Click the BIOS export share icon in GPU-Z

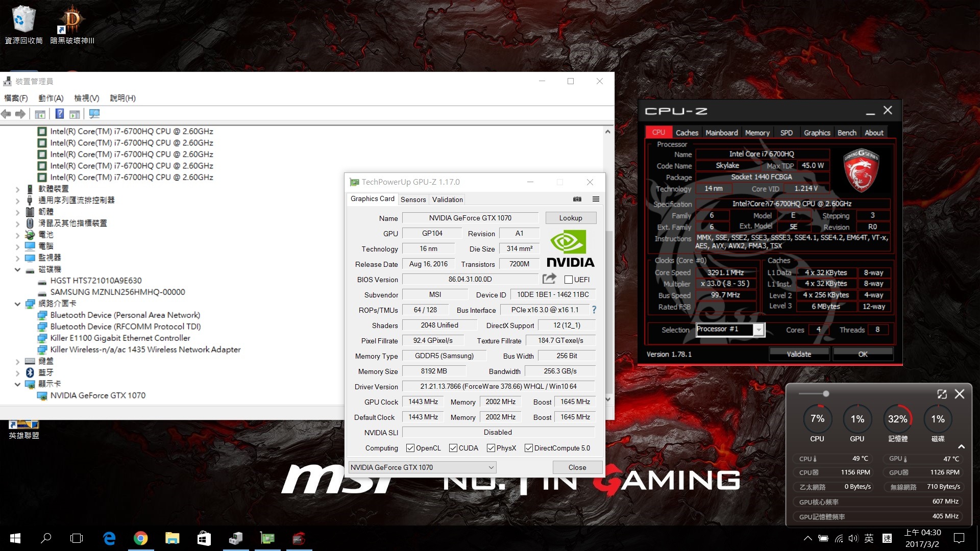tap(549, 279)
